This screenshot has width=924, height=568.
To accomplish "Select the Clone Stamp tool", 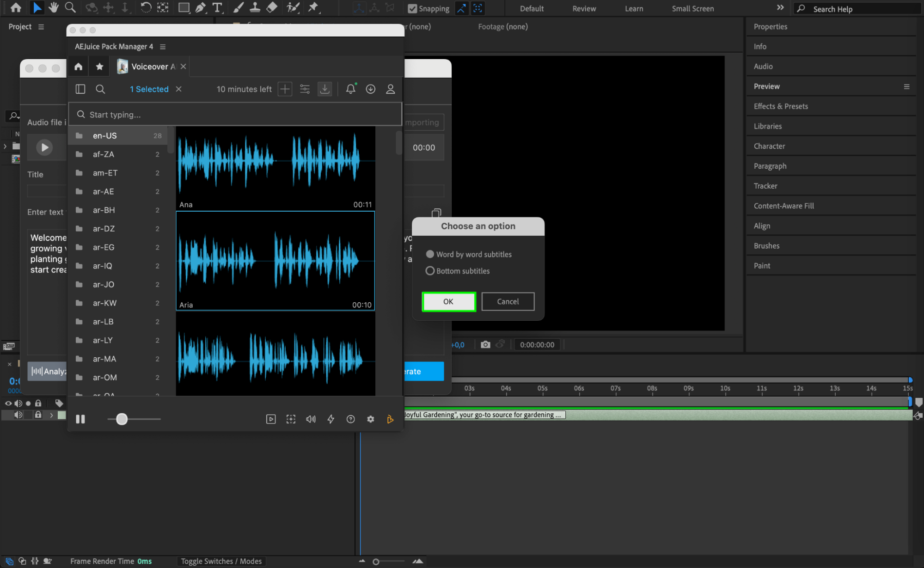I will (255, 7).
